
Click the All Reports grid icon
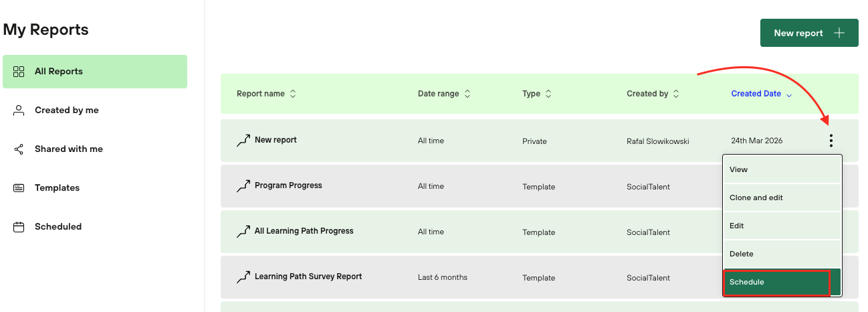pyautogui.click(x=19, y=72)
